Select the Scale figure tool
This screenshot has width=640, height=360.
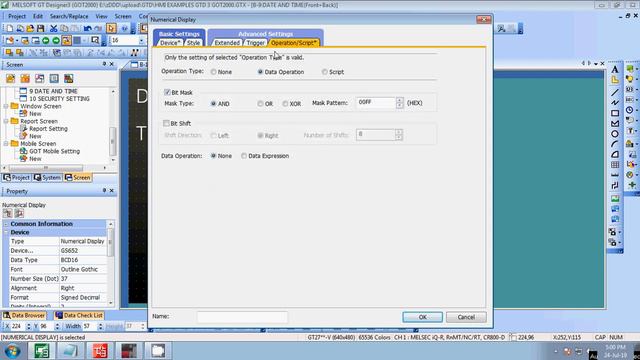point(615,175)
